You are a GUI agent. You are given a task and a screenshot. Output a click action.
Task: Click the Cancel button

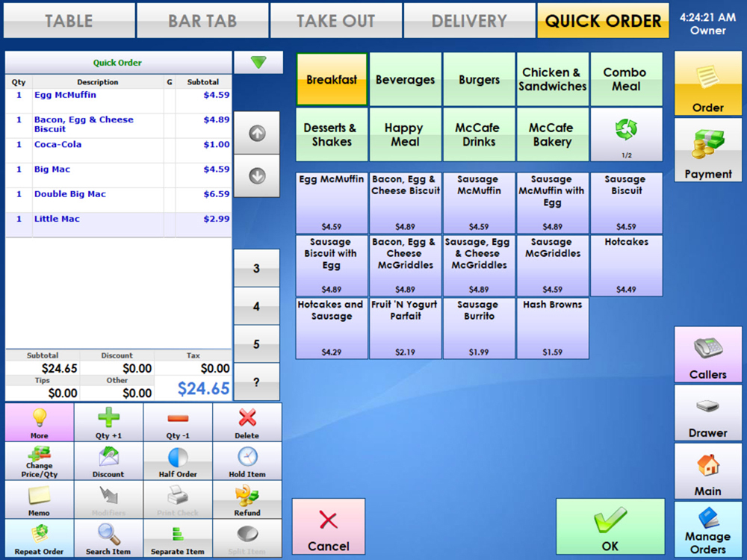pos(329,526)
